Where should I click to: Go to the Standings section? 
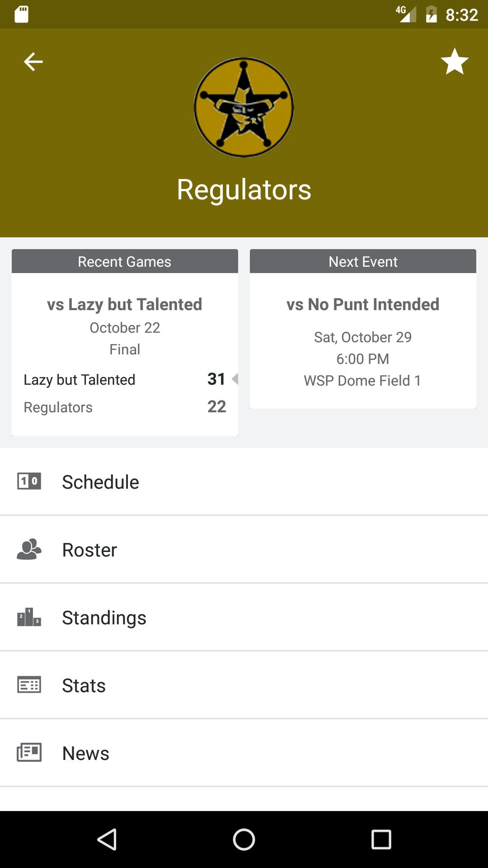pyautogui.click(x=104, y=618)
